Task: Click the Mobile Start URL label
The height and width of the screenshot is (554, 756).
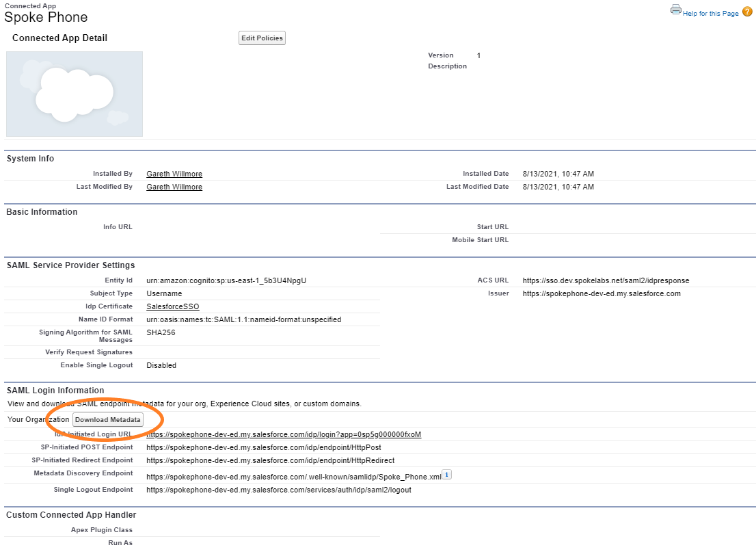Action: pyautogui.click(x=481, y=240)
